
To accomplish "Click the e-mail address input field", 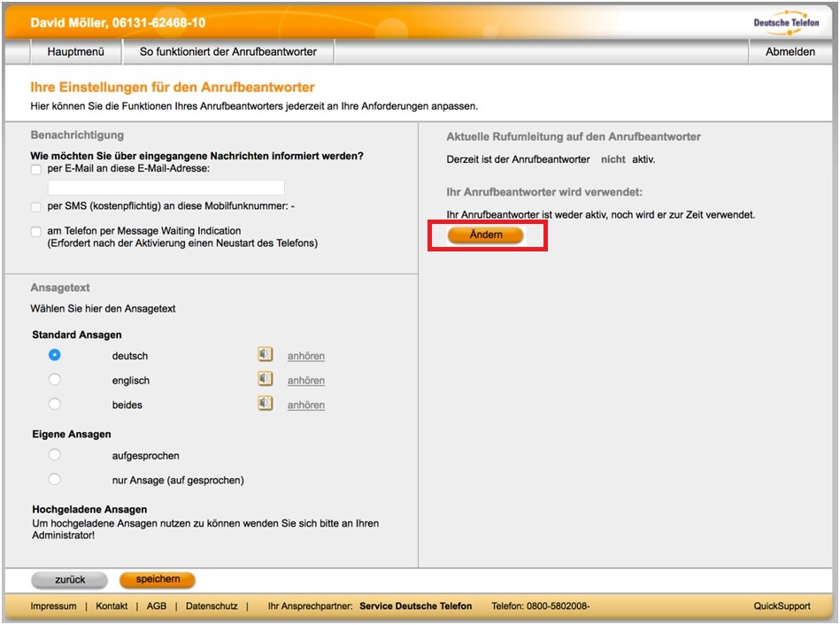I will click(166, 188).
